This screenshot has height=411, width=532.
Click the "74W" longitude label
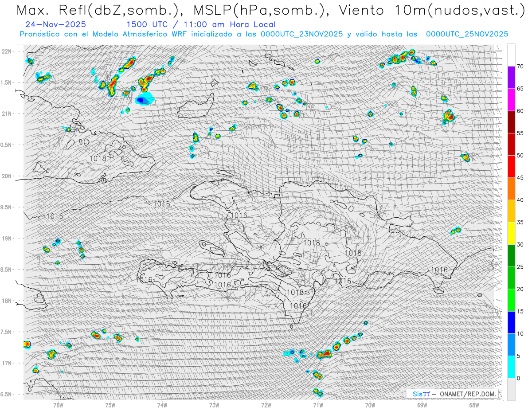pos(162,405)
